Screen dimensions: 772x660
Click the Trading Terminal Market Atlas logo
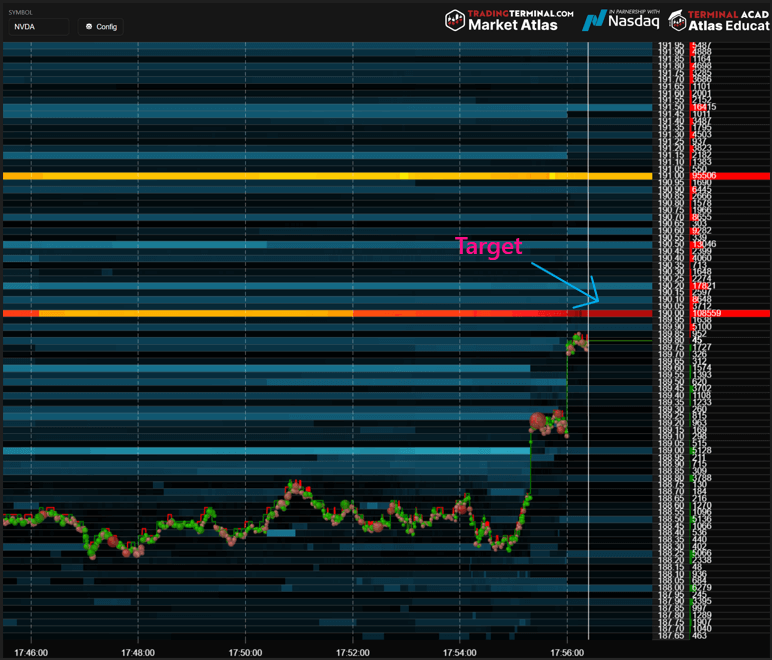coord(509,19)
